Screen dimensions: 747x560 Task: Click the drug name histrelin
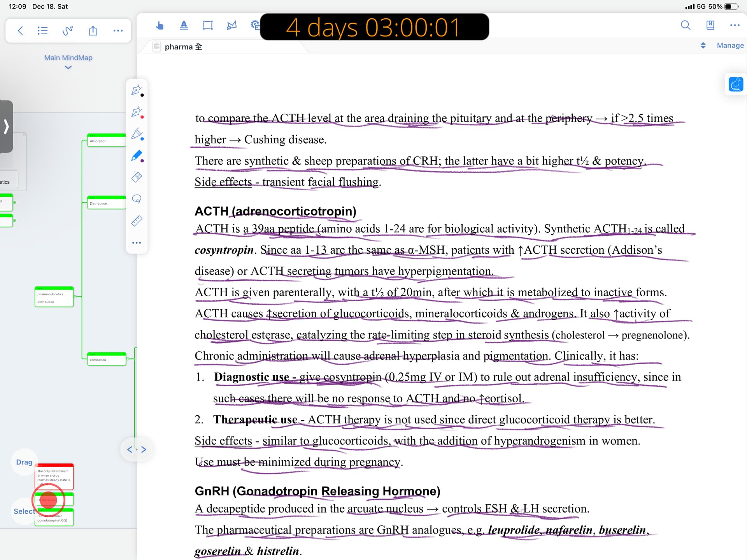[x=278, y=551]
